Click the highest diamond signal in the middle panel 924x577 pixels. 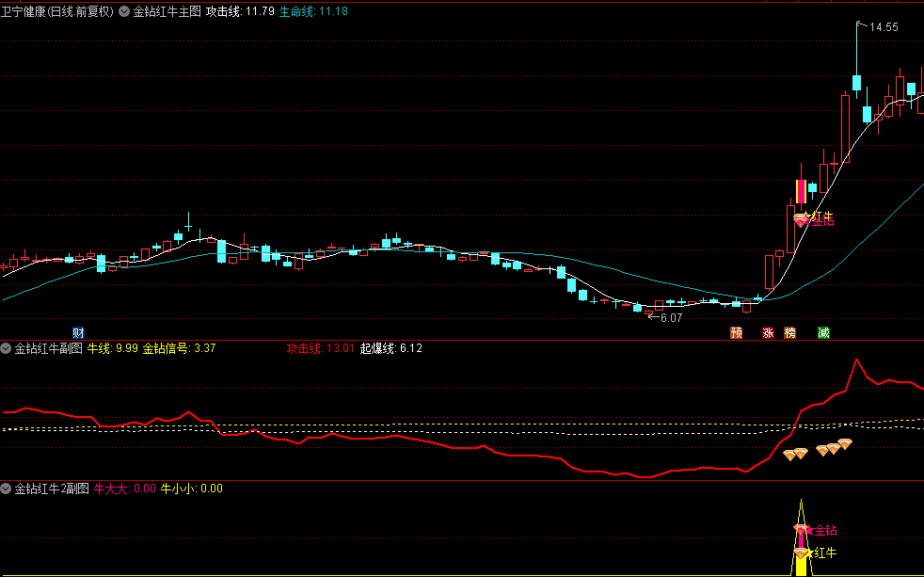click(x=845, y=443)
